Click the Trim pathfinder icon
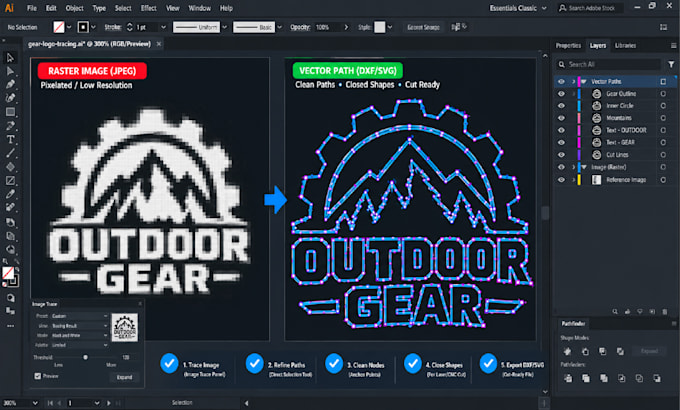 point(585,378)
